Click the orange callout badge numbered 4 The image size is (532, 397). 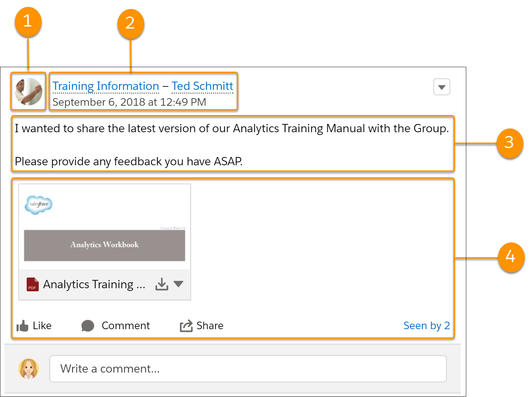click(x=510, y=257)
